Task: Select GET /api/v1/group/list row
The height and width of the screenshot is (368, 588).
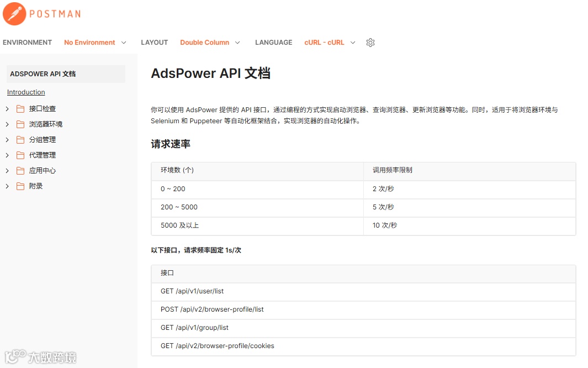Action: pos(363,328)
